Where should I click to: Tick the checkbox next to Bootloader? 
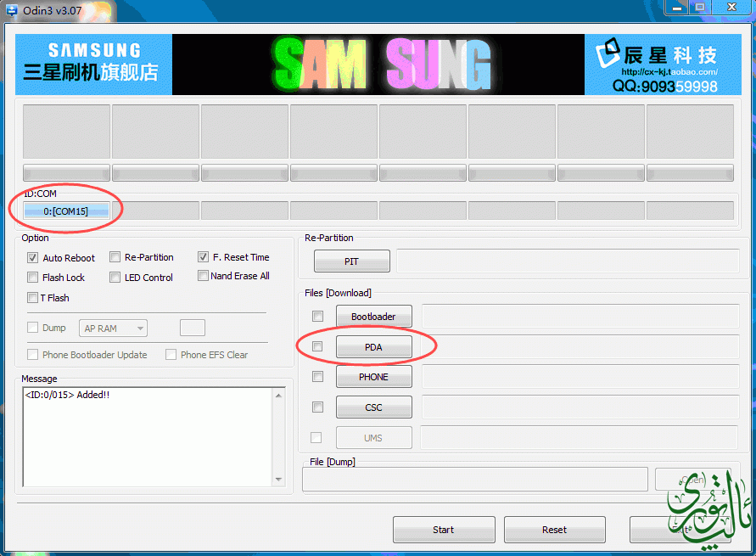317,317
